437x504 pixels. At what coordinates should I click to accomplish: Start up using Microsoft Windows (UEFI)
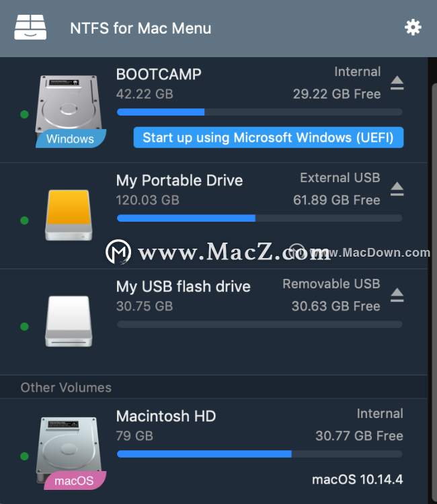[268, 138]
